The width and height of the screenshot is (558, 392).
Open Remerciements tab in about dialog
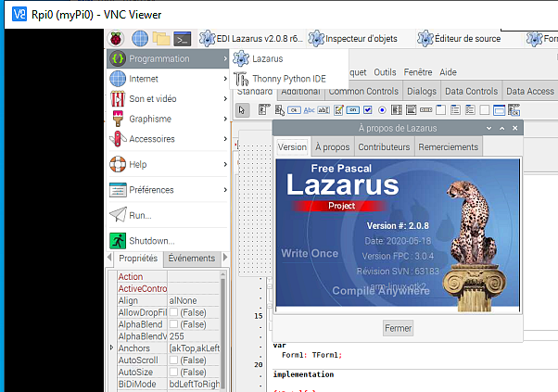(448, 147)
